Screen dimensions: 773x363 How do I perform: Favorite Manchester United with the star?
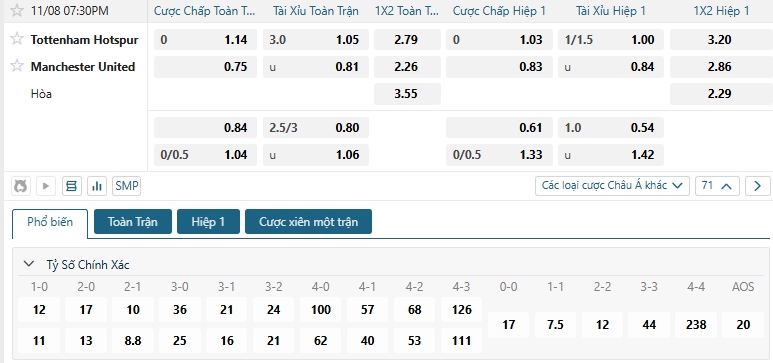click(x=17, y=65)
